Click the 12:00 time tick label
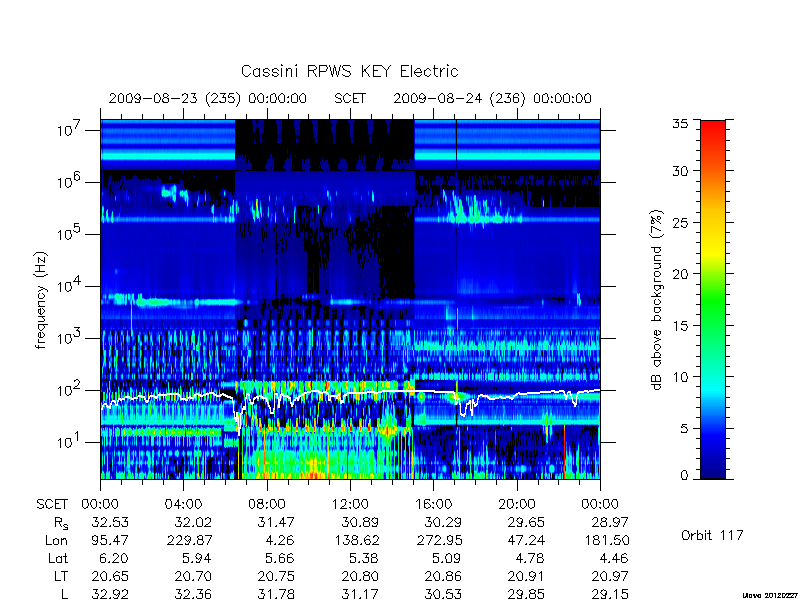The width and height of the screenshot is (800, 600). pyautogui.click(x=349, y=504)
